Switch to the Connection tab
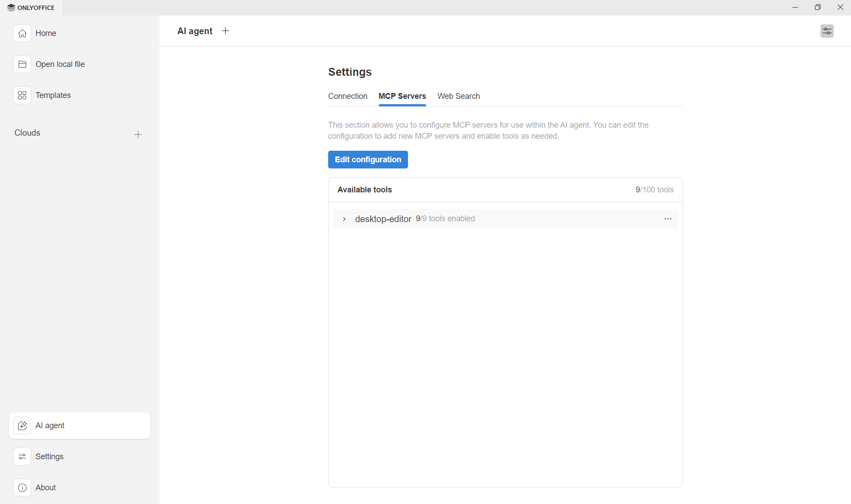This screenshot has height=504, width=851. [x=348, y=96]
